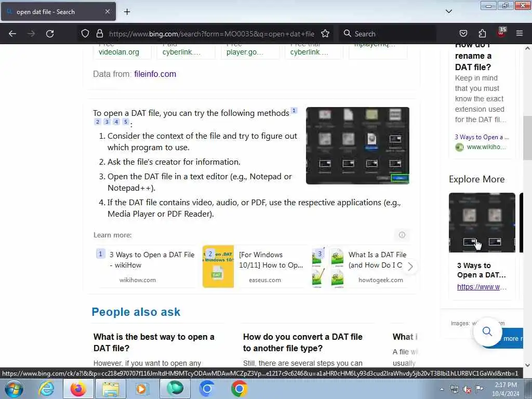Open the Action Center flag tray icon
Image resolution: width=532 pixels, height=399 pixels.
[x=479, y=389]
